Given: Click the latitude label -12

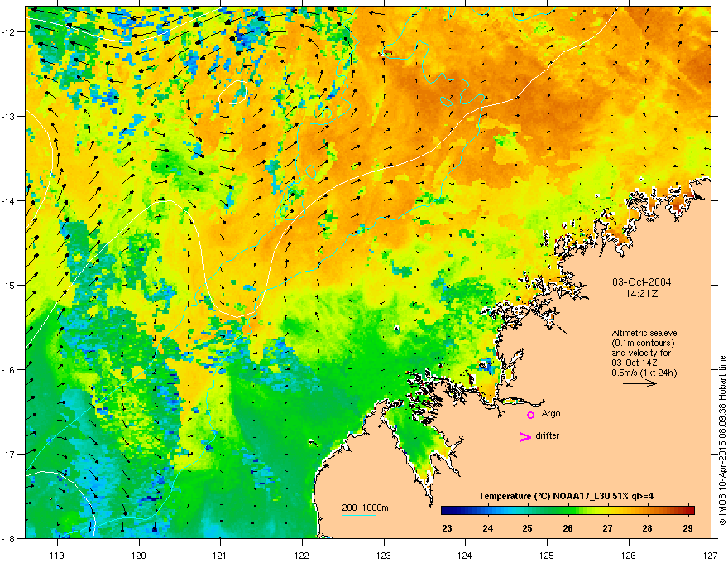Looking at the screenshot, I should tap(9, 32).
